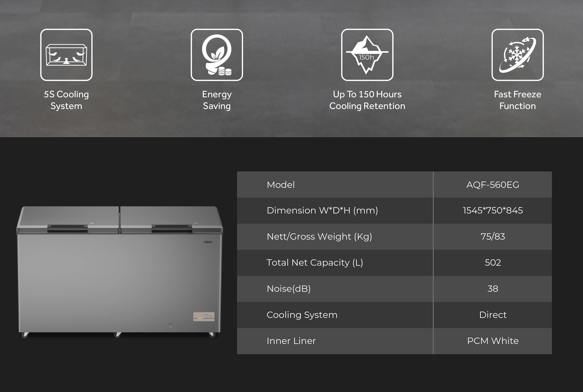
Task: Click the AQUA logo on the freezer
Action: click(208, 242)
